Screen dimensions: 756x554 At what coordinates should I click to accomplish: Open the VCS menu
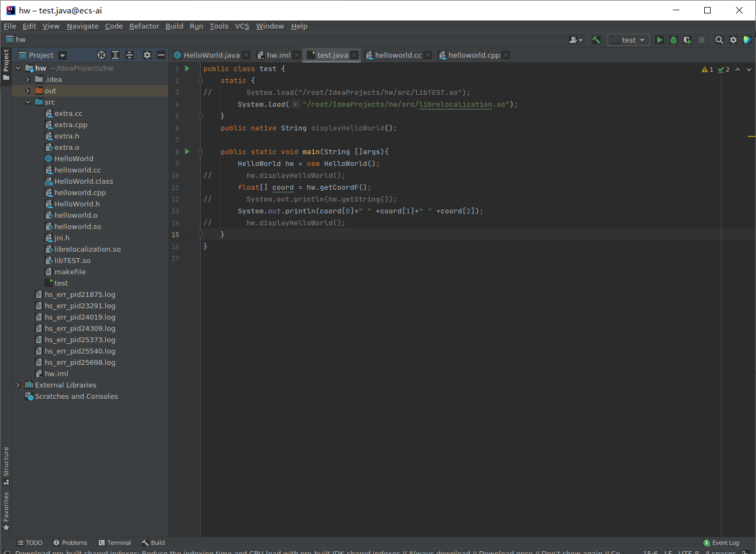click(x=242, y=26)
